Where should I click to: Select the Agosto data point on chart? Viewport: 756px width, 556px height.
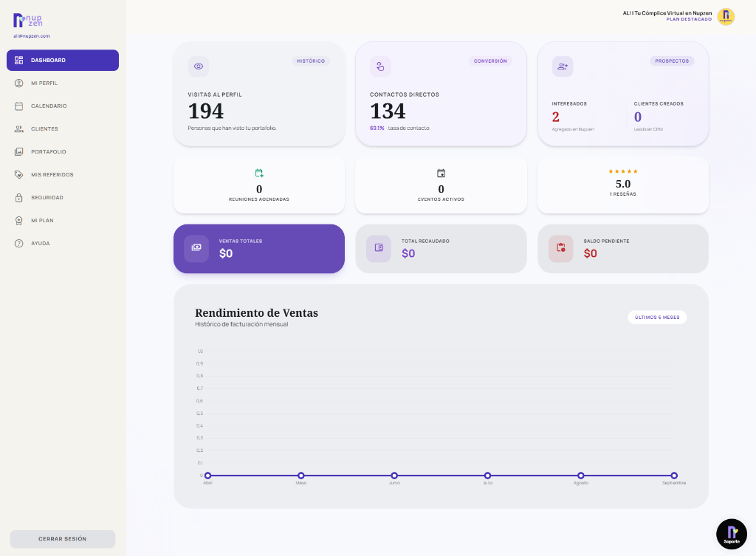581,476
